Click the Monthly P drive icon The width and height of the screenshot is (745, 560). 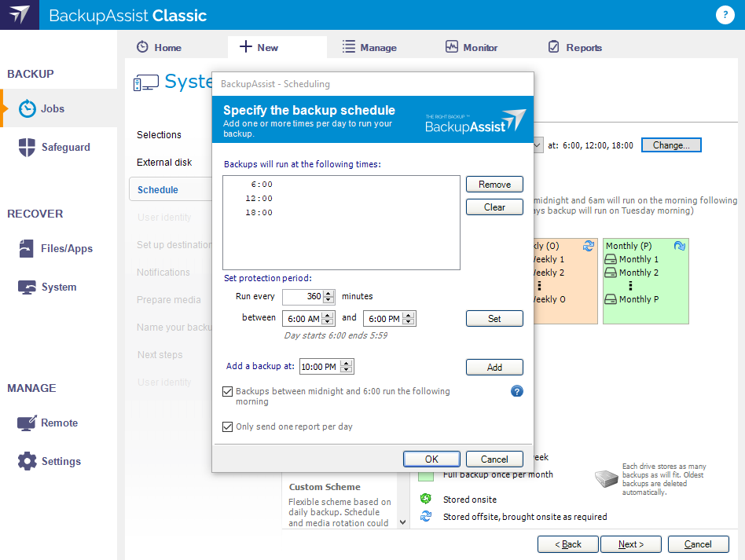coord(611,299)
